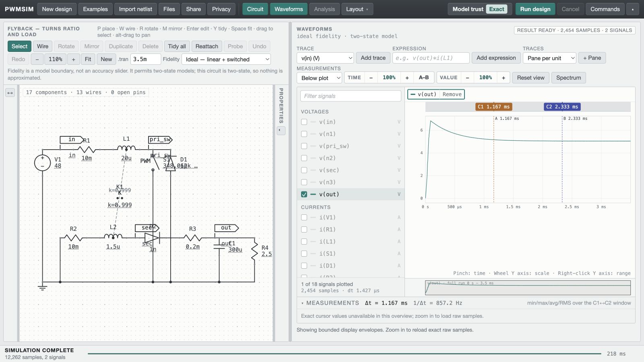644x362 pixels.
Task: Select the out net label flag
Action: coord(227,228)
